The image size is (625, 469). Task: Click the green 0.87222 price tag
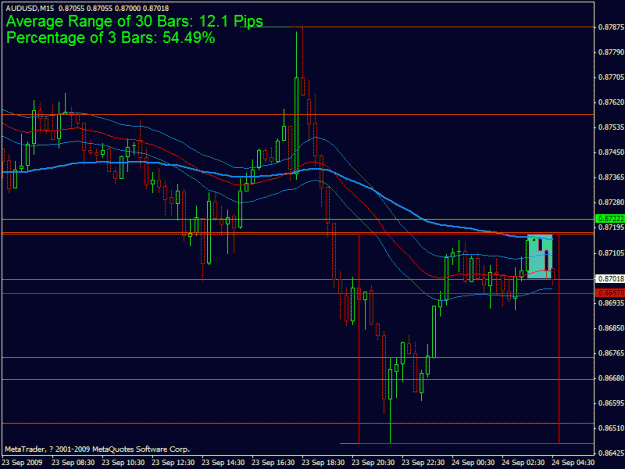(x=610, y=219)
